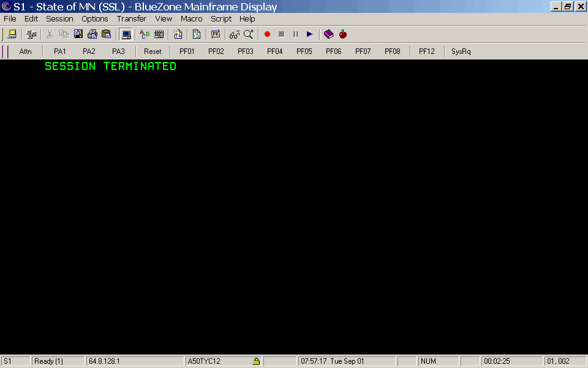Click the purple help book icon
This screenshot has width=588, height=368.
tap(329, 34)
